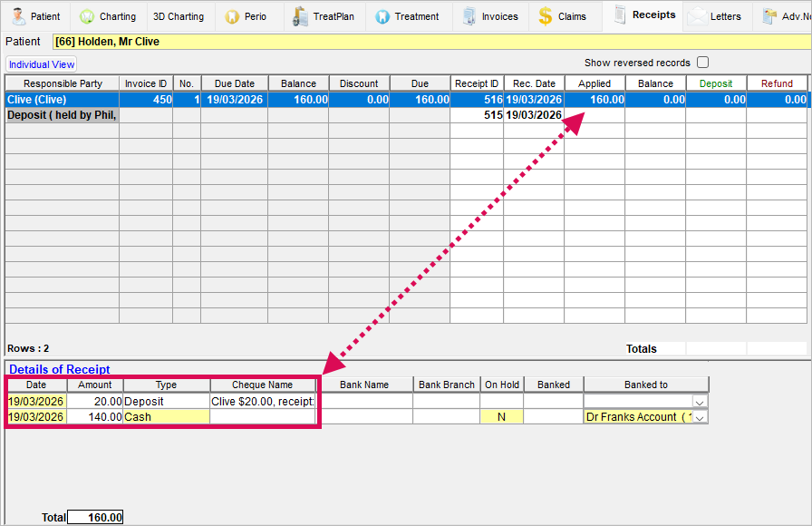Screen dimensions: 812x526
Task: Click the Individual View button
Action: [x=42, y=64]
